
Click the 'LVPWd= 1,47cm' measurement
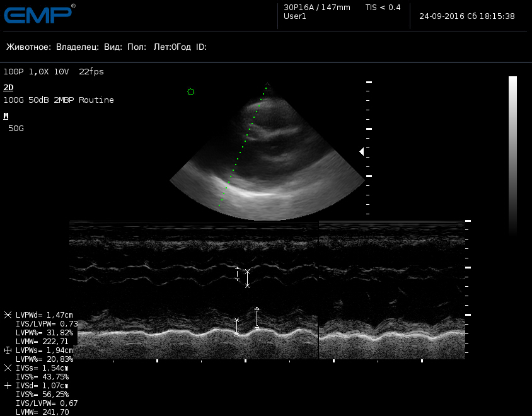[44, 315]
